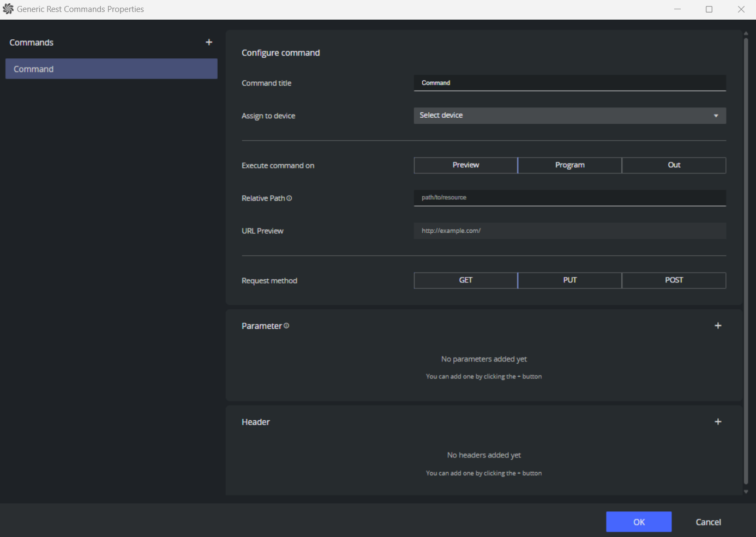This screenshot has width=756, height=537.
Task: Select the Command item in commands list
Action: click(111, 69)
